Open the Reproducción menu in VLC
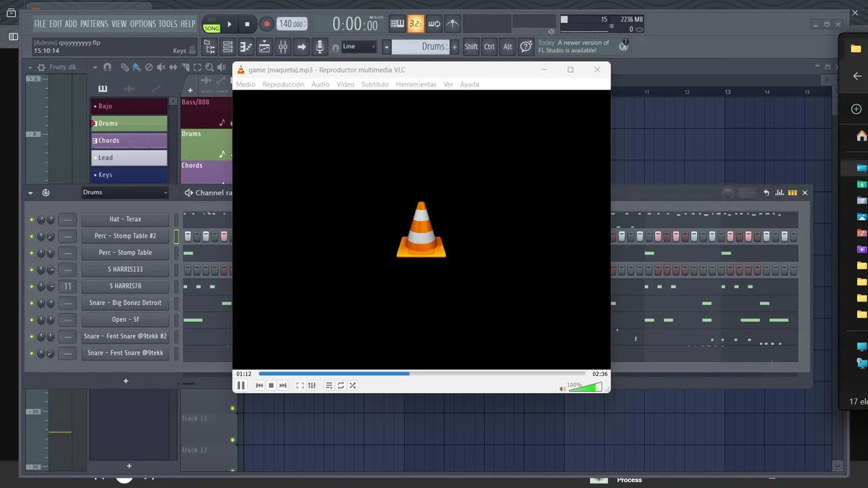 point(283,84)
